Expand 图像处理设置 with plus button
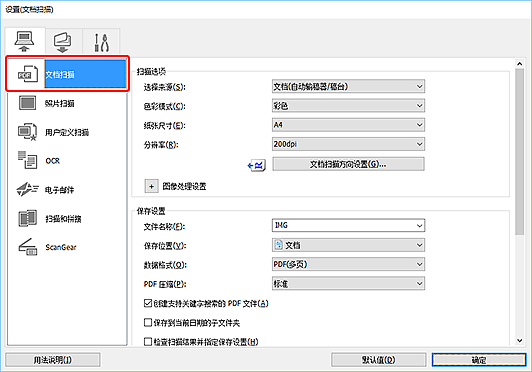Screen dimensions: 532x372 click(x=151, y=186)
